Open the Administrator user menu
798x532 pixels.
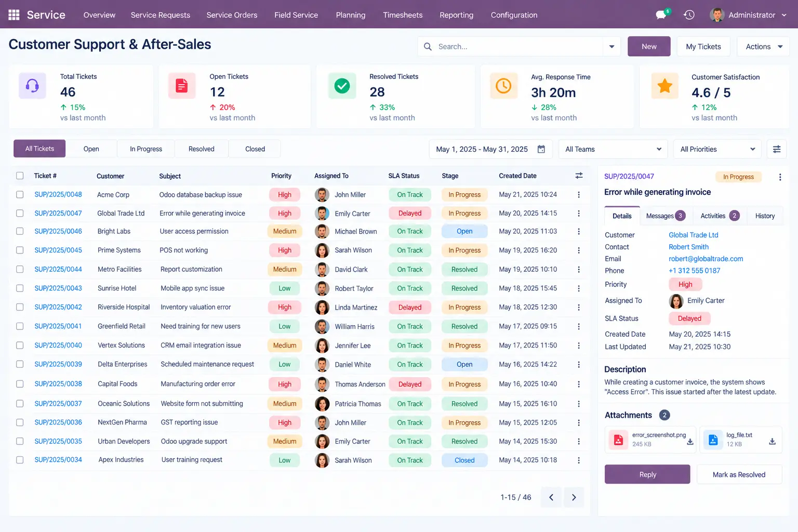coord(749,15)
